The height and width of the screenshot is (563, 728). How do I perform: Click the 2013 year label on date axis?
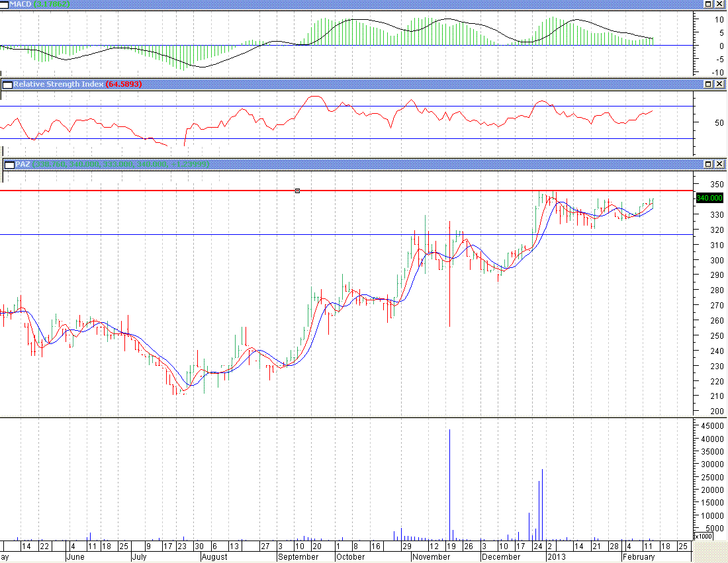coord(557,557)
